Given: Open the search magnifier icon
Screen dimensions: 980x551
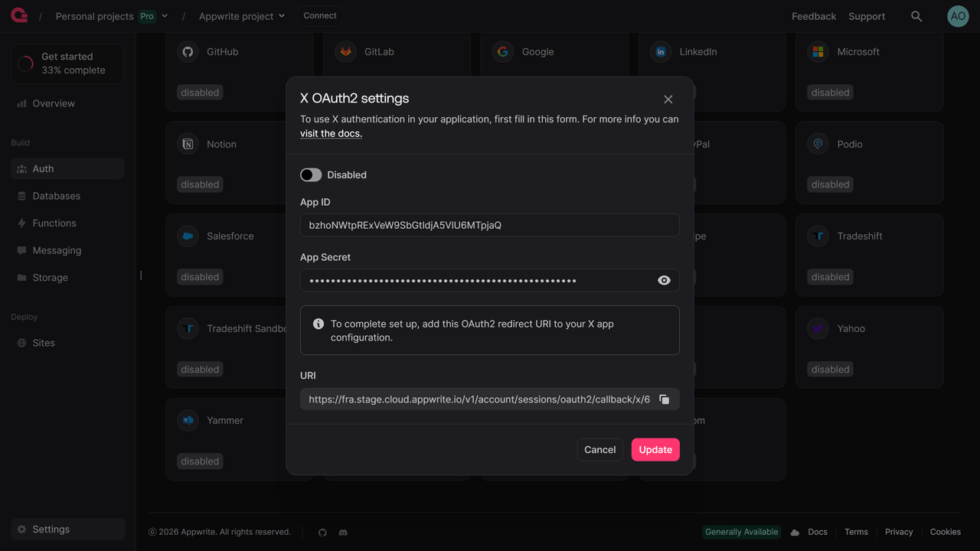Looking at the screenshot, I should coord(916,16).
